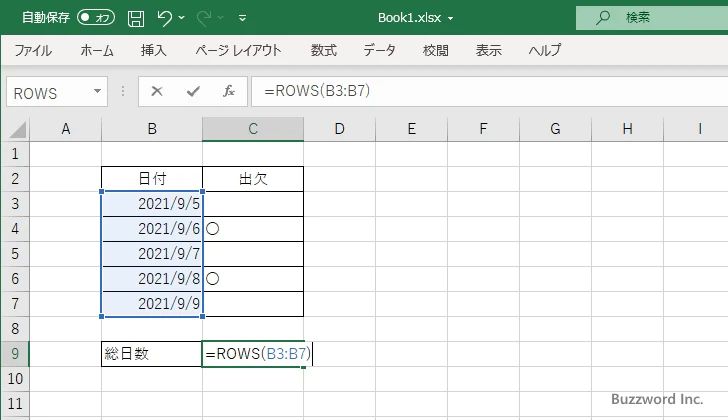Image resolution: width=728 pixels, height=420 pixels.
Task: Select row 11 header
Action: (15, 404)
